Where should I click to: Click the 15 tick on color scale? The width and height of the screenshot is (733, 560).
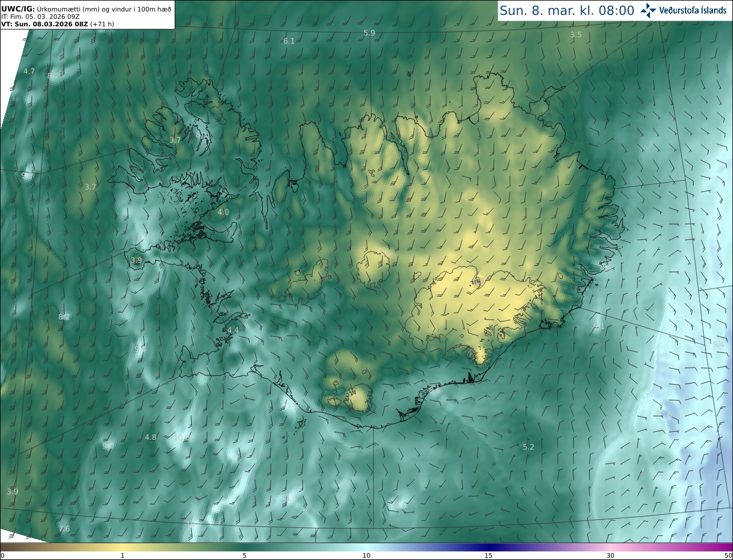point(488,555)
